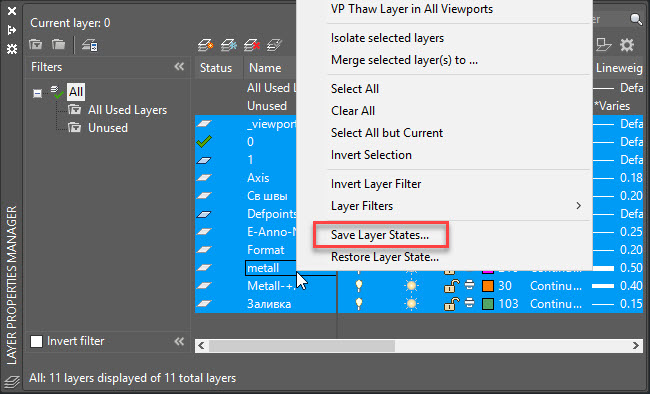
Task: Delete layer using the red X icon
Action: coord(252,45)
